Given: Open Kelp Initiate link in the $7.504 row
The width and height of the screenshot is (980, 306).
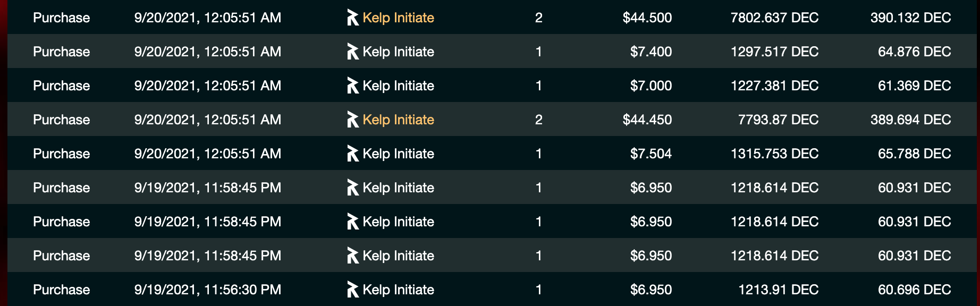Looking at the screenshot, I should click(398, 154).
